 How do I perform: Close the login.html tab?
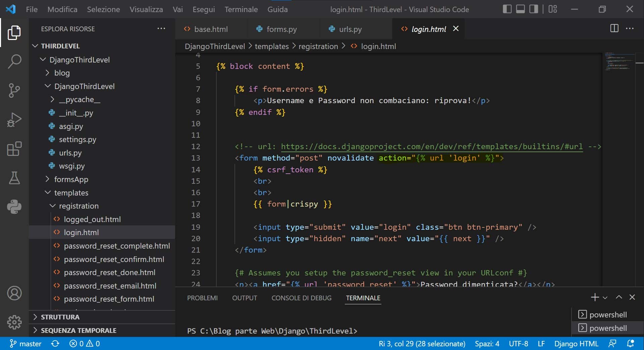point(456,29)
